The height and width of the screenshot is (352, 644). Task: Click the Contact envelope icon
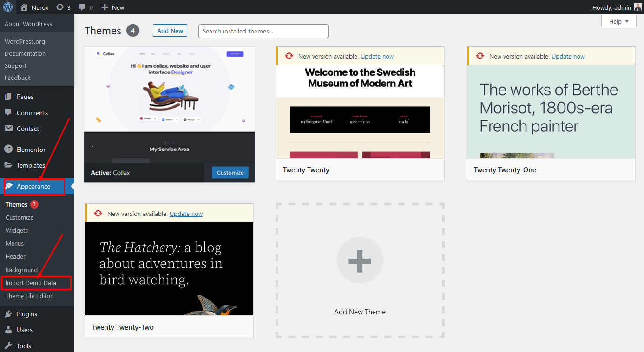8,129
